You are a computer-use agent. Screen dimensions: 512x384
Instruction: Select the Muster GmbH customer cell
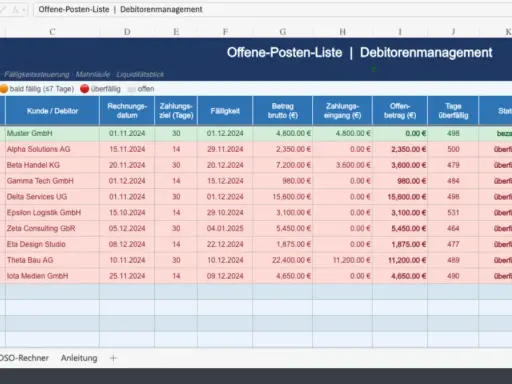(52, 133)
